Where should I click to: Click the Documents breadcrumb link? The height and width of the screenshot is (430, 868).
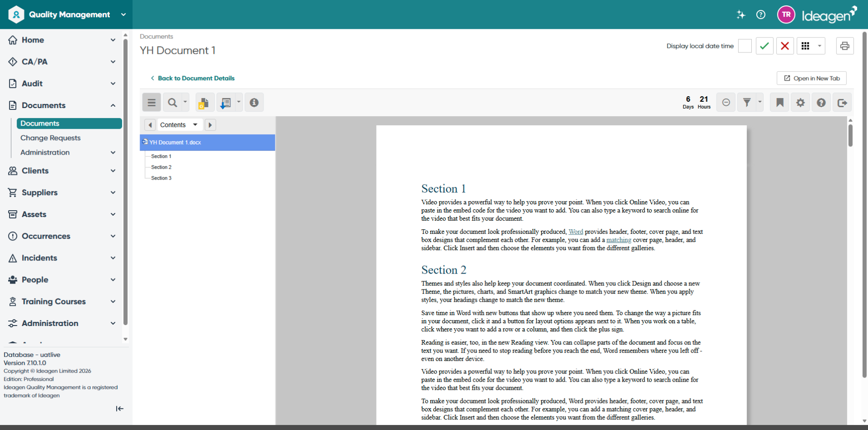(156, 37)
